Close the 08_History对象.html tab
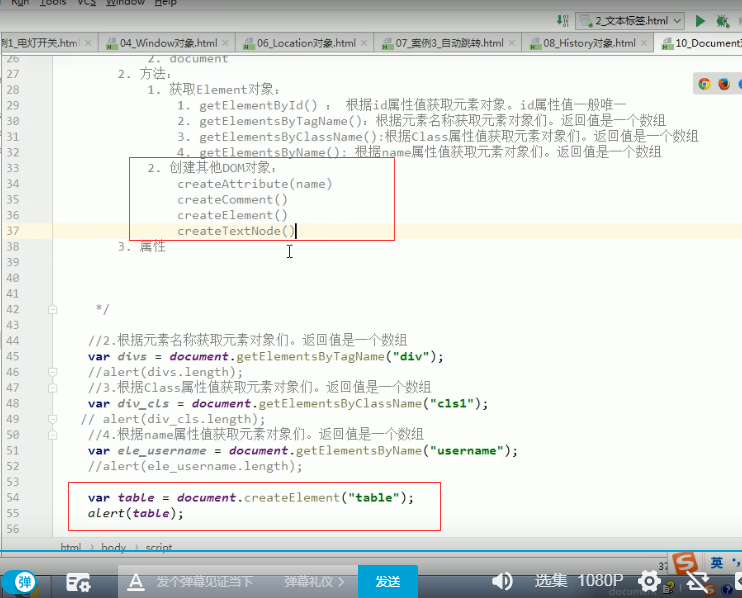The width and height of the screenshot is (742, 598). pos(644,43)
